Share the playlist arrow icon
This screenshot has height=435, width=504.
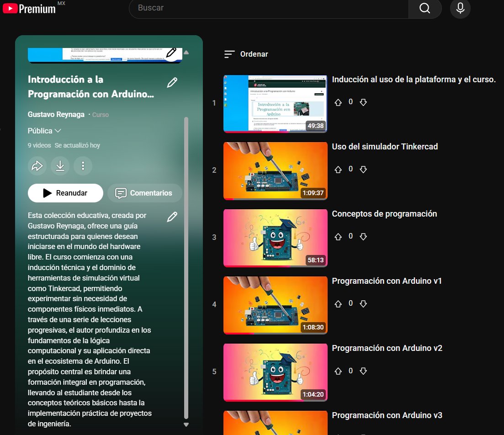pos(37,166)
